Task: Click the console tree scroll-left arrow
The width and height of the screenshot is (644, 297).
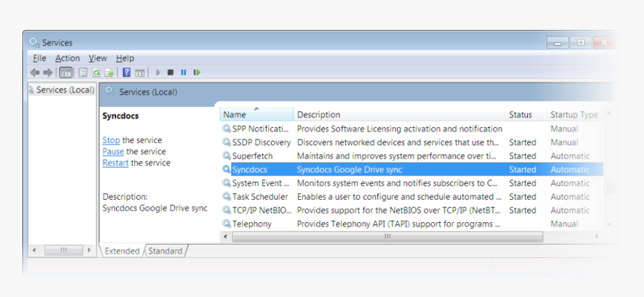Action: tap(34, 250)
